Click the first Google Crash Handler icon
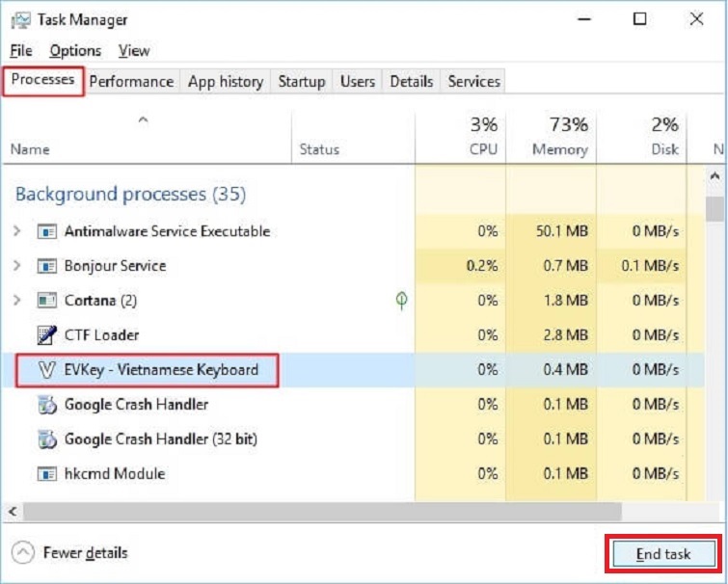 (x=45, y=405)
